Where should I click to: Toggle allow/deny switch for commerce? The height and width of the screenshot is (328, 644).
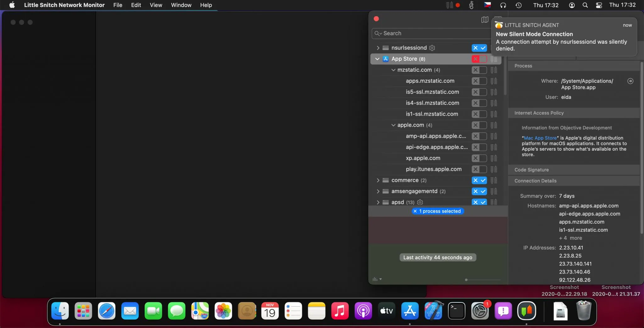tap(479, 180)
